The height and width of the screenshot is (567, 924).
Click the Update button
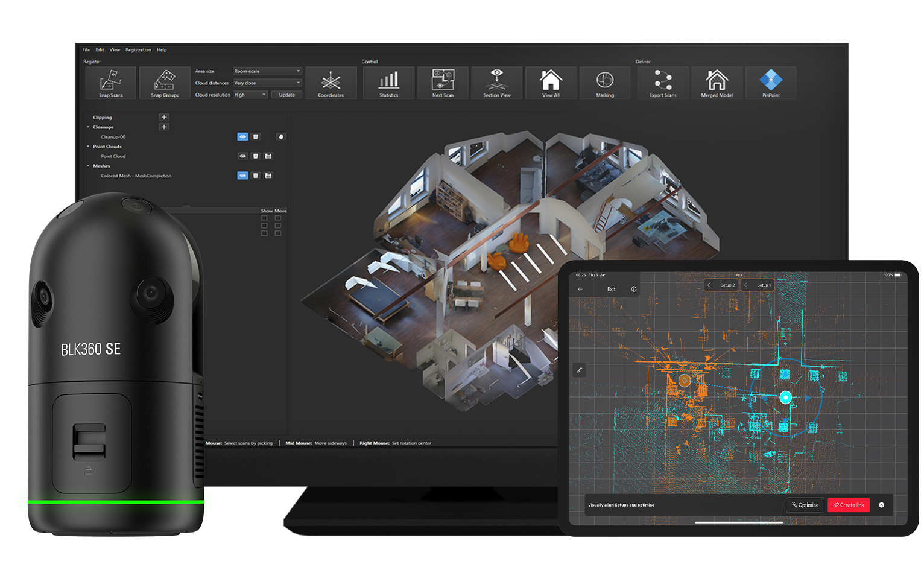[287, 95]
